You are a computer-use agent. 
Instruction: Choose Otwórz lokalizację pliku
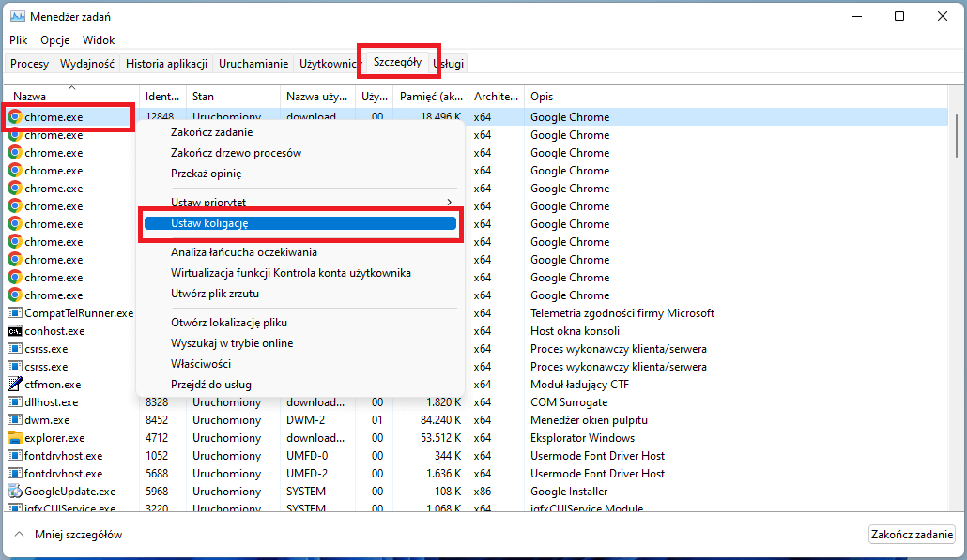pyautogui.click(x=229, y=323)
